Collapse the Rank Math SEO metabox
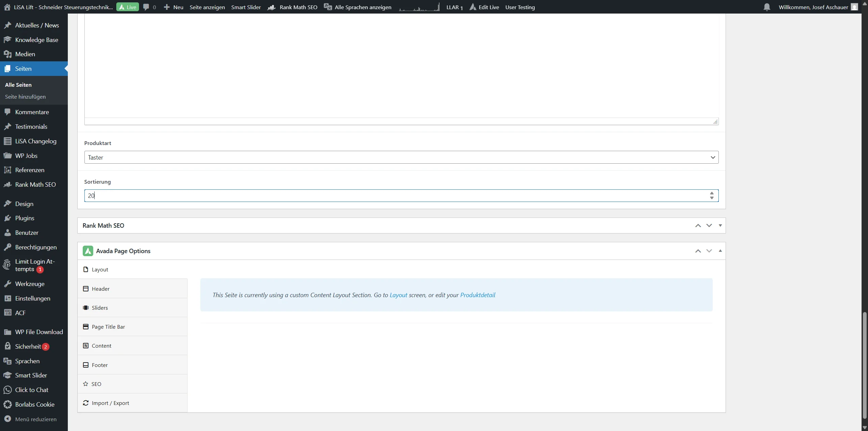Image resolution: width=868 pixels, height=431 pixels. 720,225
